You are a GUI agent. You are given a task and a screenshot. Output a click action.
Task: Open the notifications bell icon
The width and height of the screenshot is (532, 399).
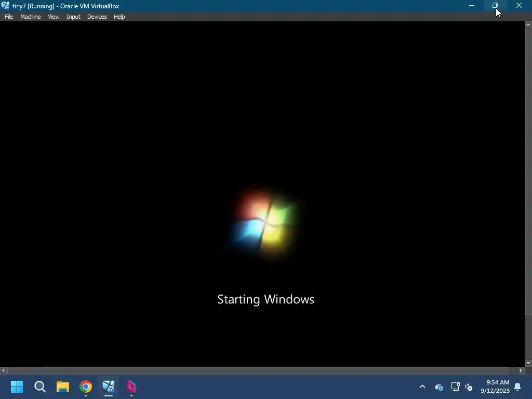[518, 387]
